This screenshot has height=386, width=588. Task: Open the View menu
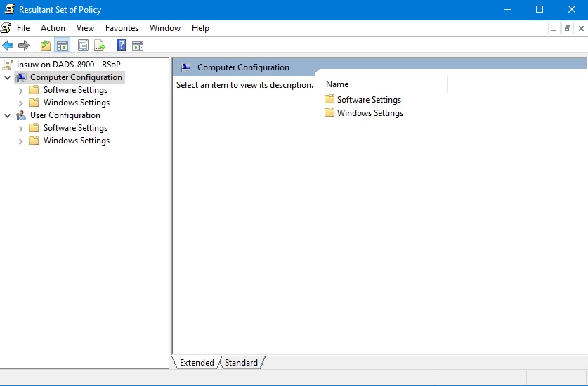[x=85, y=28]
